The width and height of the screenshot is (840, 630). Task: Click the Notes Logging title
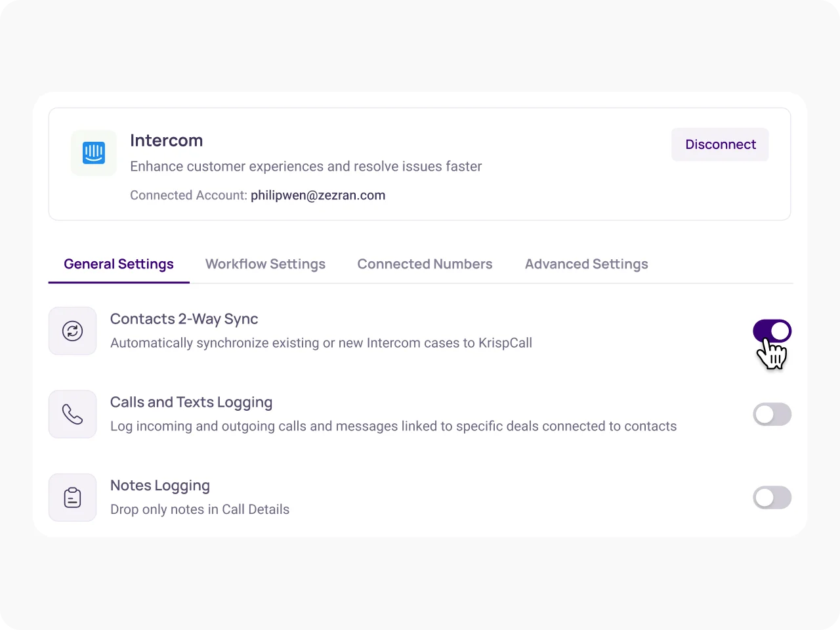[160, 486]
